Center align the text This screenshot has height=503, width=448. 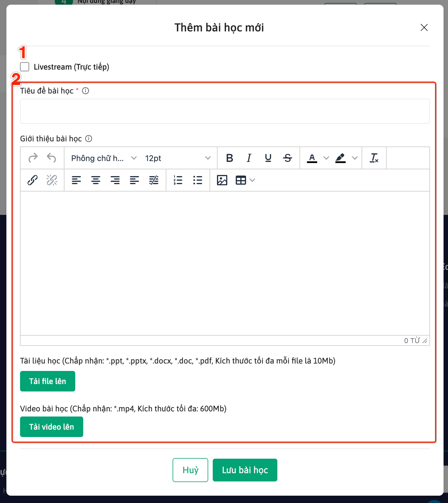[x=95, y=180]
